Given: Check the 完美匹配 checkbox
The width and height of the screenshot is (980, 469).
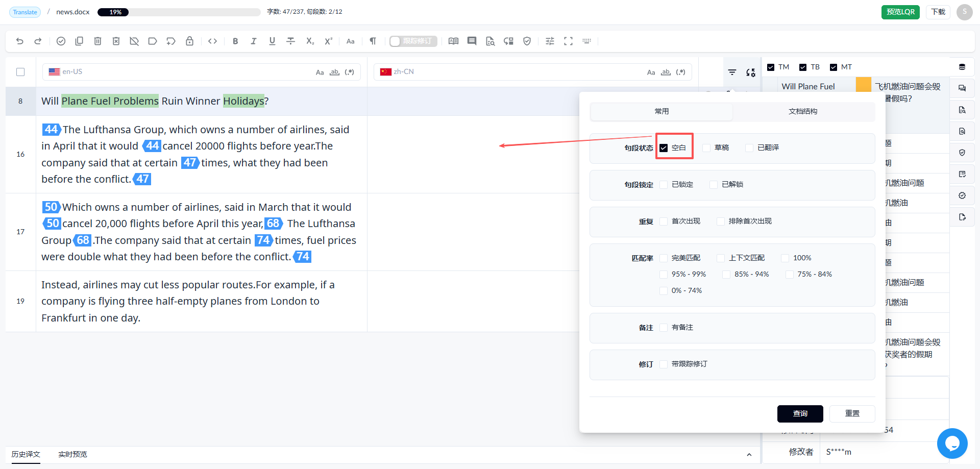Looking at the screenshot, I should pyautogui.click(x=664, y=258).
